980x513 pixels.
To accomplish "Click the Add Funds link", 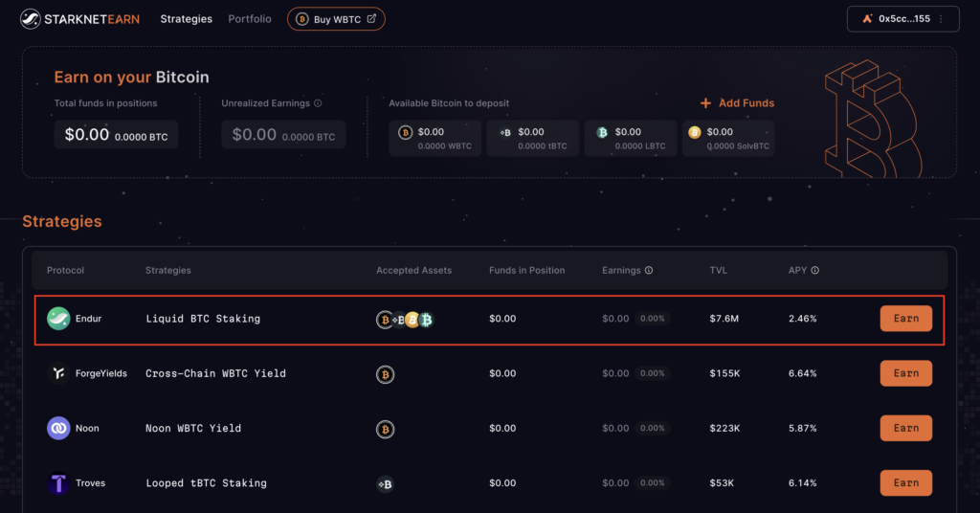I will 737,103.
